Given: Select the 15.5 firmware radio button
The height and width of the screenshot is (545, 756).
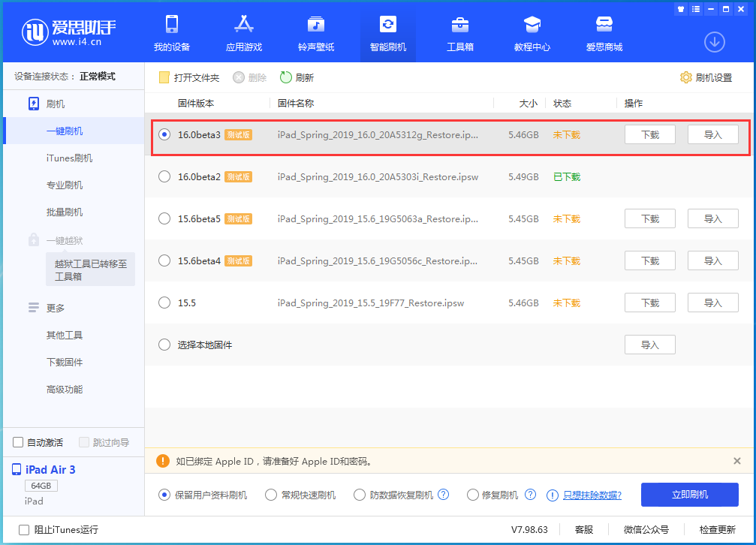Looking at the screenshot, I should click(164, 303).
